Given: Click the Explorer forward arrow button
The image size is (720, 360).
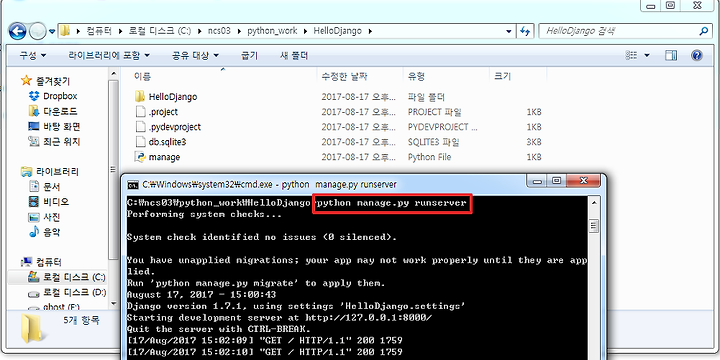Looking at the screenshot, I should [x=37, y=31].
